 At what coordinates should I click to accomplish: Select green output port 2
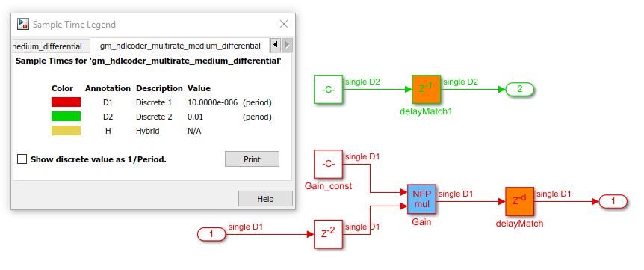pyautogui.click(x=519, y=89)
